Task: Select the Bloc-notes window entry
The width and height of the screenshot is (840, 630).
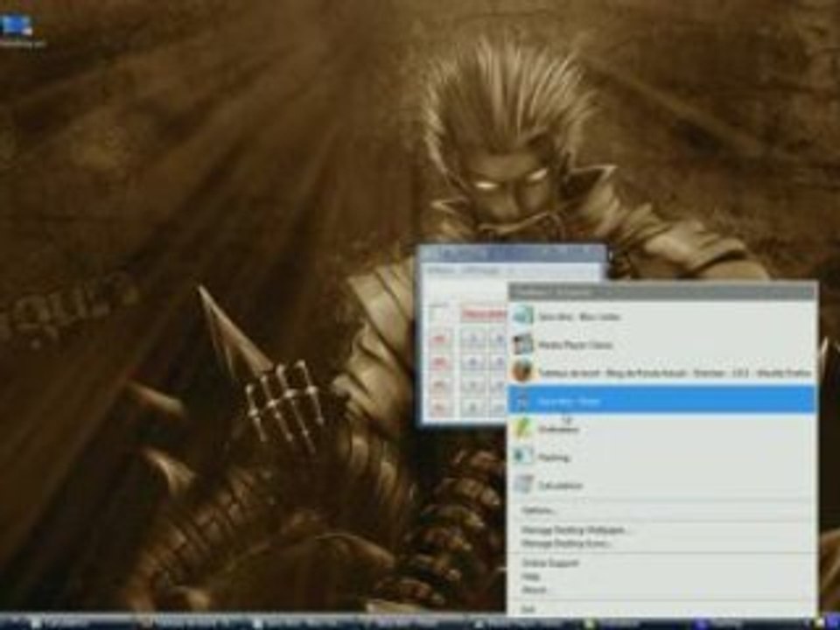Action: click(662, 317)
